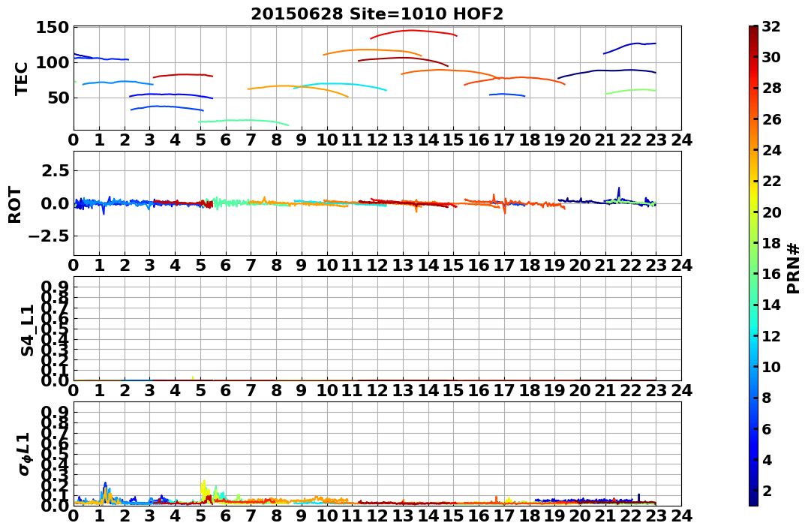Click hour tick '20' under sigma-phi panel
808x532 pixels.
click(x=580, y=515)
